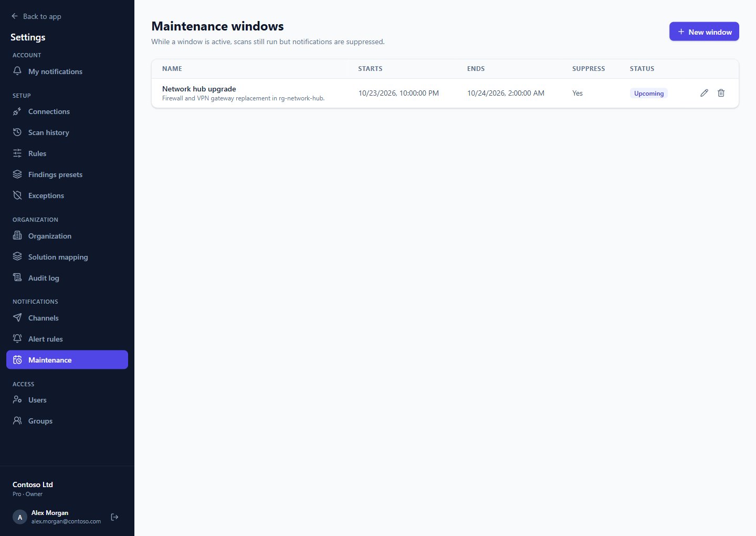Click the Alex Morgan name
The width and height of the screenshot is (756, 536).
tap(50, 513)
